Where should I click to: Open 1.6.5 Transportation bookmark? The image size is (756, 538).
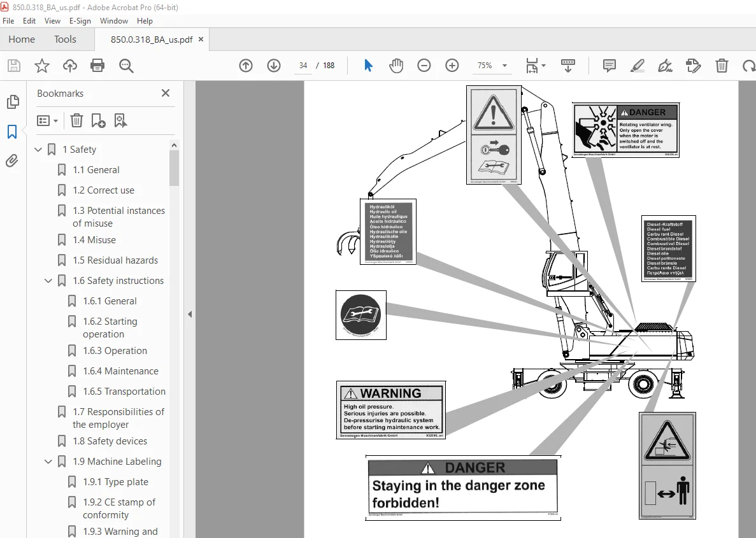(124, 392)
